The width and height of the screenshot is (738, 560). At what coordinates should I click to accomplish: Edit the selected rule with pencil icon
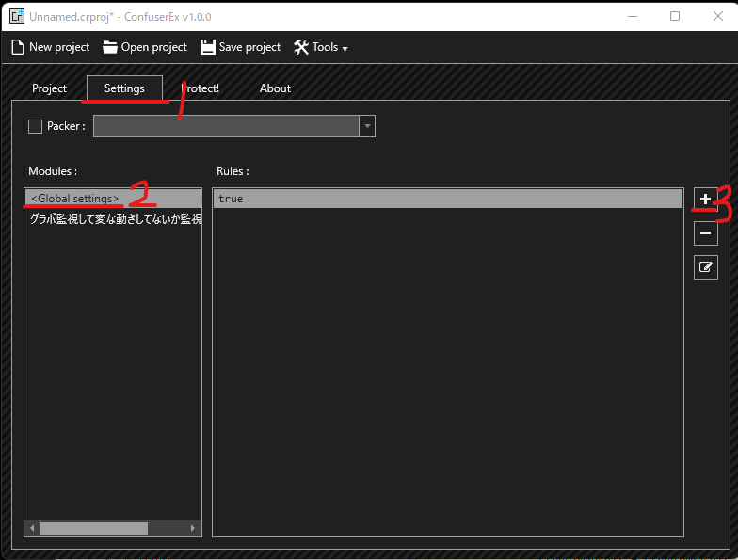tap(706, 267)
